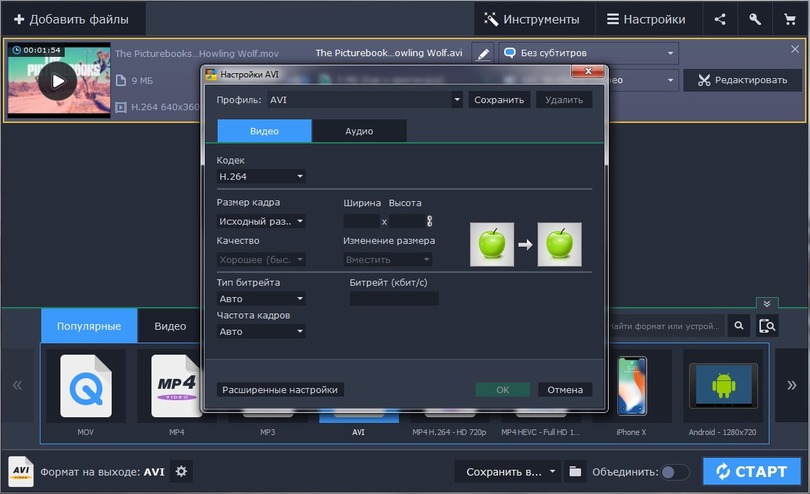Screen dimensions: 810x494
Task: Click the wrench icon in top toolbar
Action: pos(755,19)
